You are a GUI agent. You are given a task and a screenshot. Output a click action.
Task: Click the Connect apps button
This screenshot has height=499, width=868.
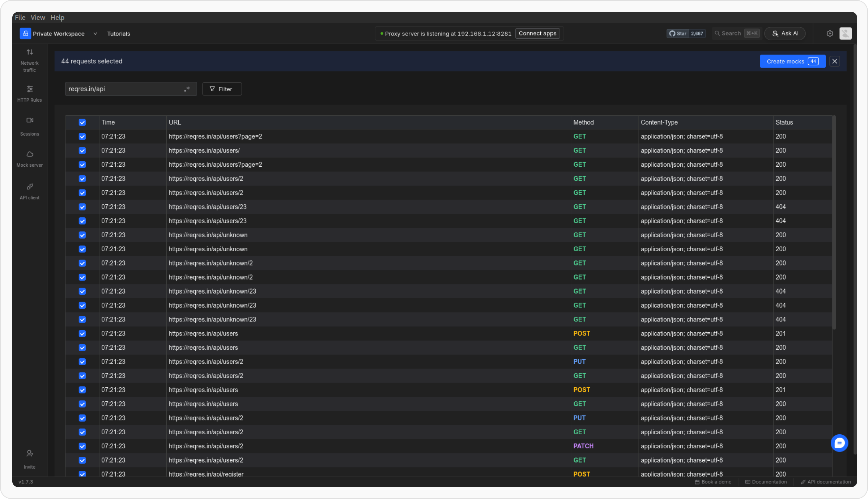[x=537, y=34]
